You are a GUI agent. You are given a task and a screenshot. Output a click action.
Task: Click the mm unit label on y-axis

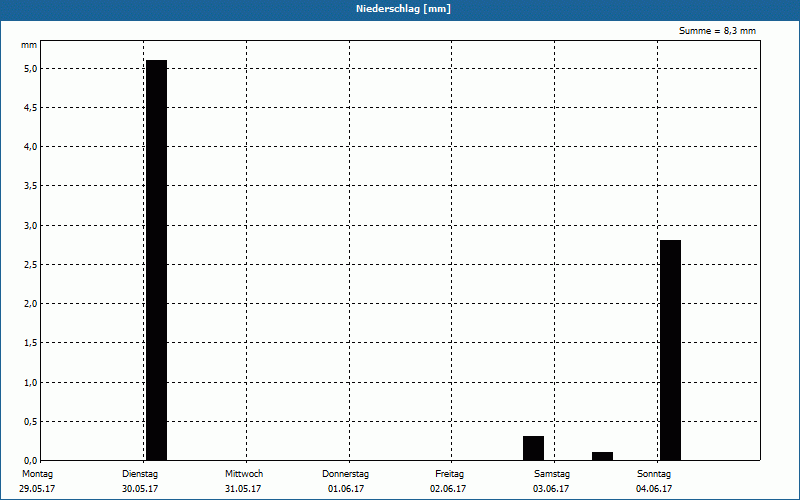click(29, 45)
